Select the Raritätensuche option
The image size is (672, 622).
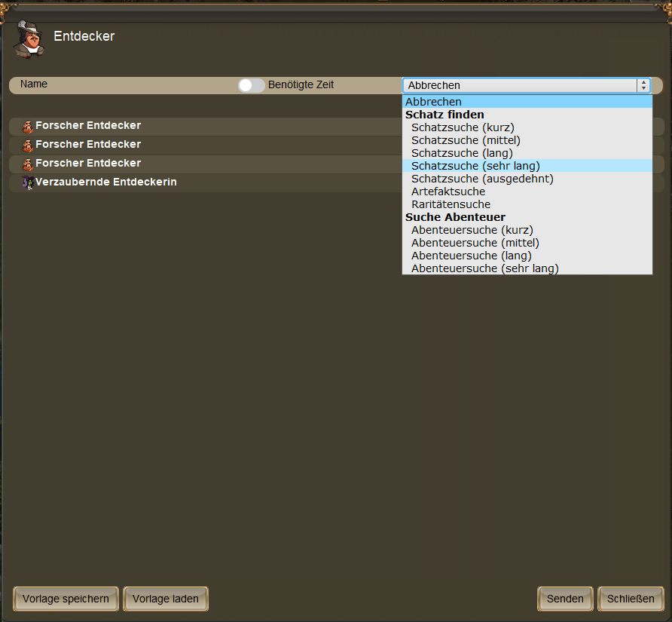coord(451,204)
